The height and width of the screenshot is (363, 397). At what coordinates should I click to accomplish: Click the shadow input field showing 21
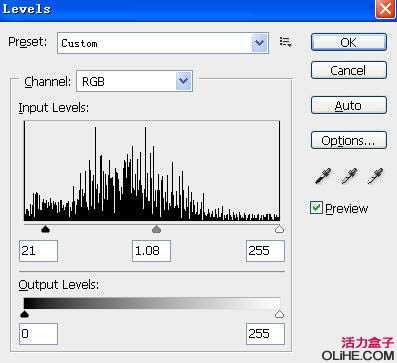[38, 251]
